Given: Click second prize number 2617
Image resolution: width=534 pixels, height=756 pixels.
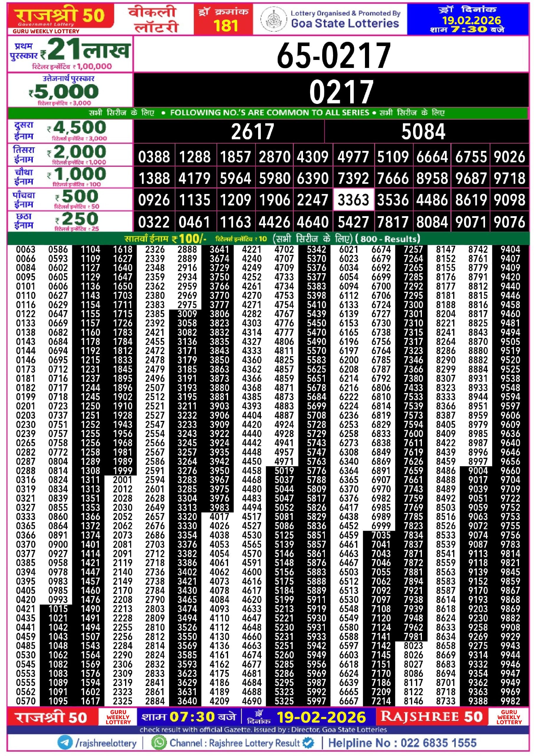Looking at the screenshot, I should click(252, 131).
